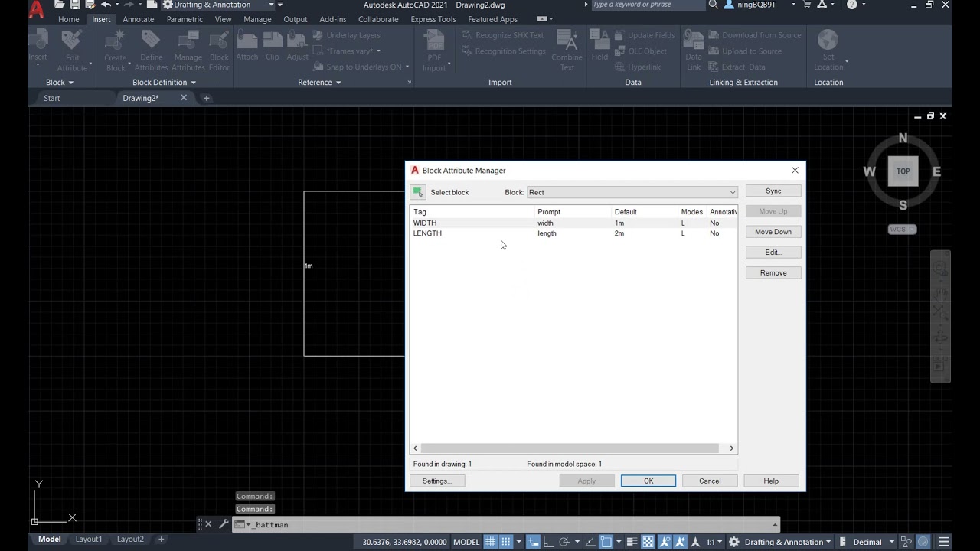Expand the Reference panel dropdown
The image size is (980, 551).
[319, 82]
